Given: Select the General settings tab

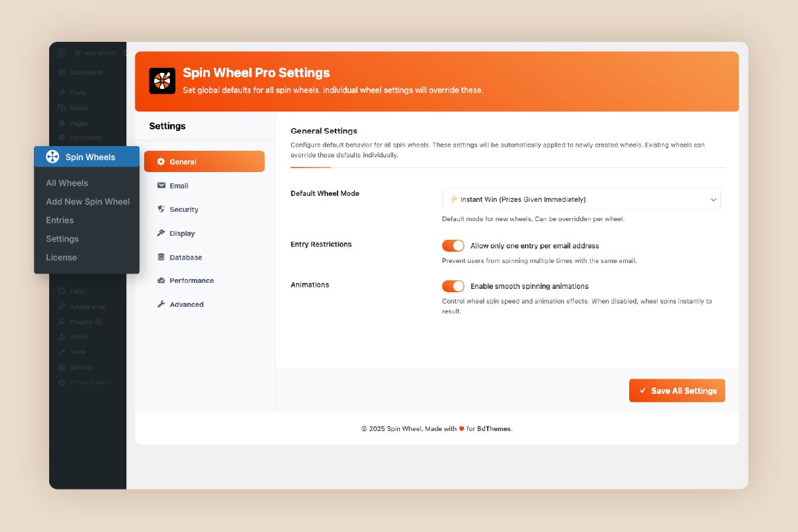Looking at the screenshot, I should pos(204,161).
